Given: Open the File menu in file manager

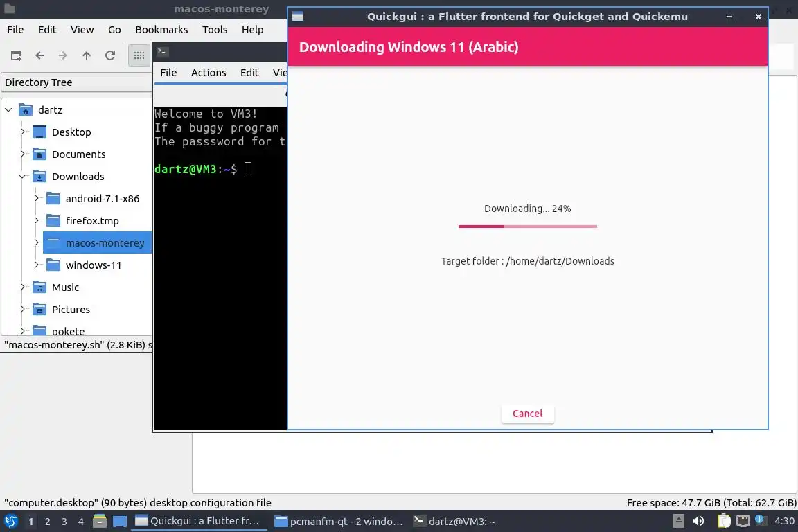Looking at the screenshot, I should [x=15, y=30].
